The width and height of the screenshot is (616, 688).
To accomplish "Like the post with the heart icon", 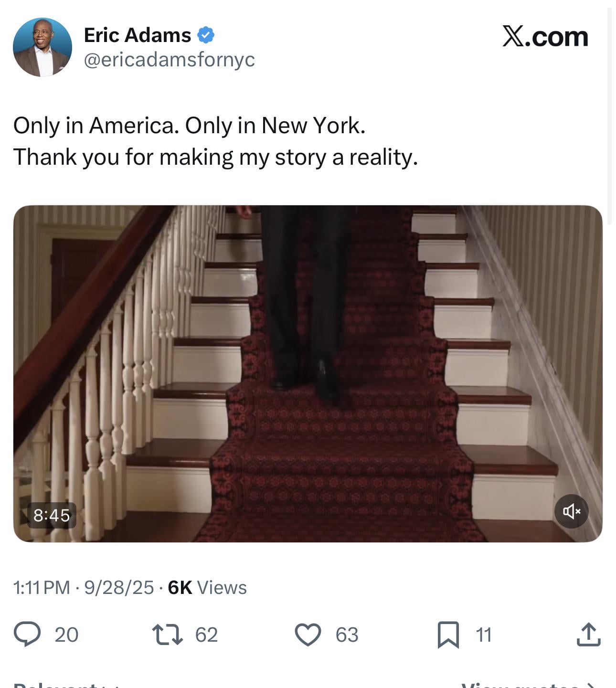I will tap(308, 635).
